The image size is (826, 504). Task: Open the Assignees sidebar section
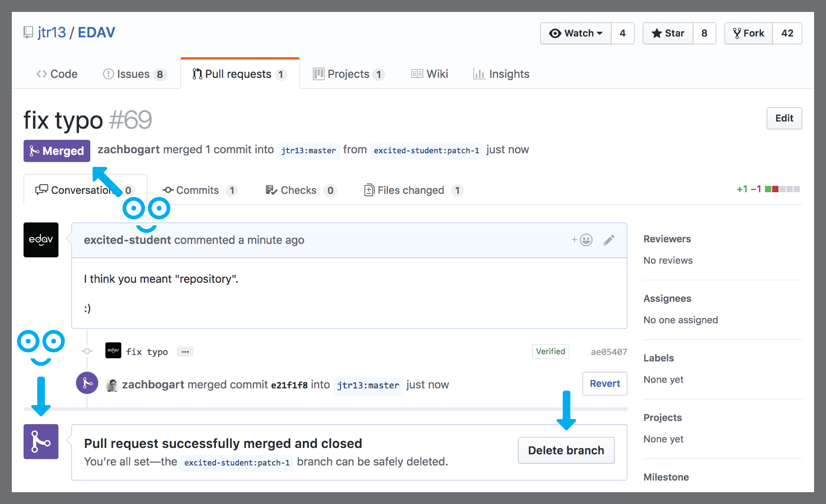(667, 299)
